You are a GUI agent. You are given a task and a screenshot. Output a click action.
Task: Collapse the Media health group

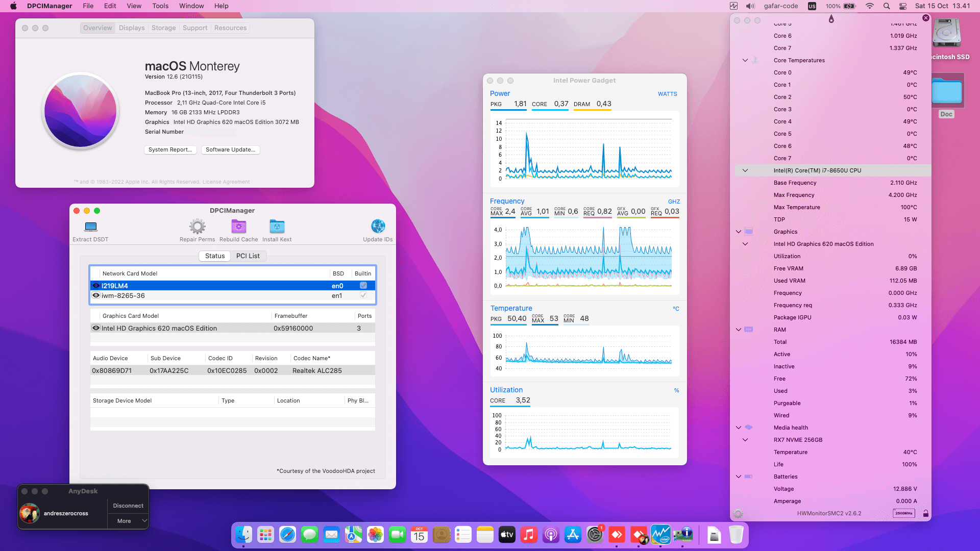pyautogui.click(x=739, y=428)
